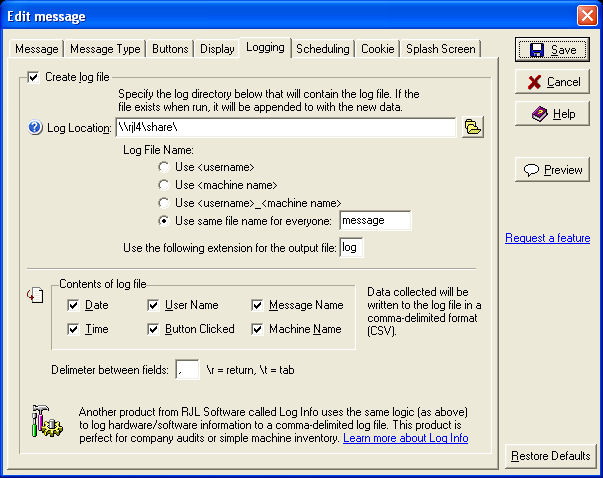Toggle the Button Clicked checkbox

153,329
